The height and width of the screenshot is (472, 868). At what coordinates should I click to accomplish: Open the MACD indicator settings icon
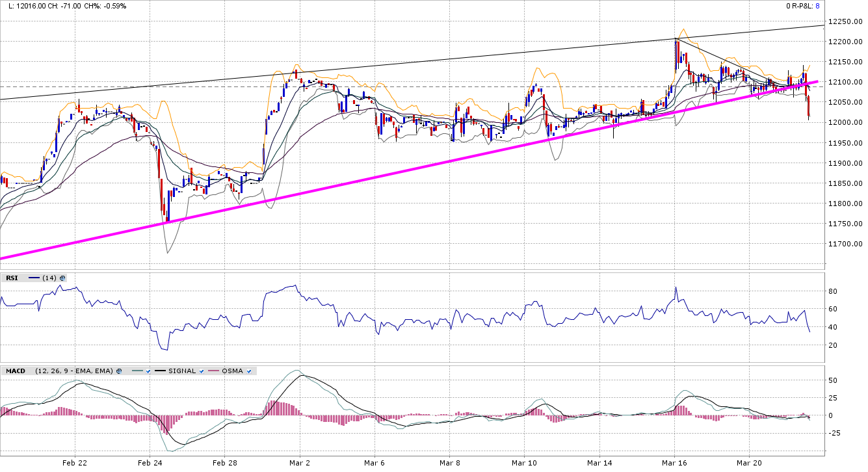(x=119, y=371)
